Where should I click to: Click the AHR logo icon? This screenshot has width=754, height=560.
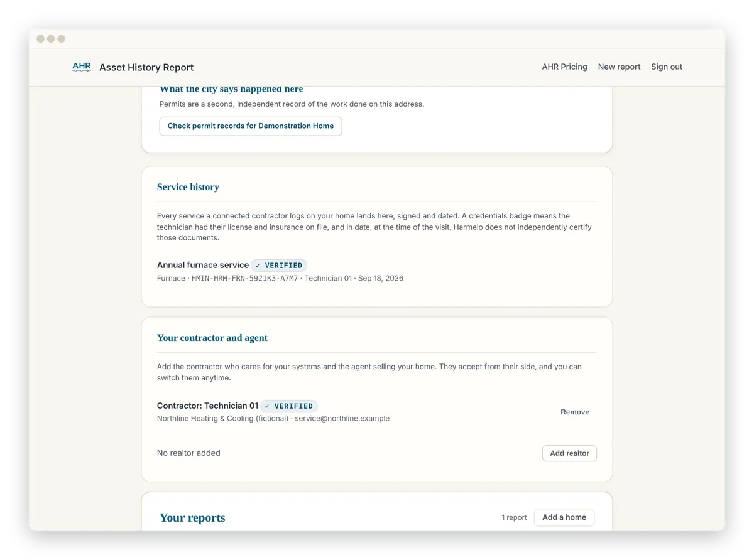tap(82, 67)
